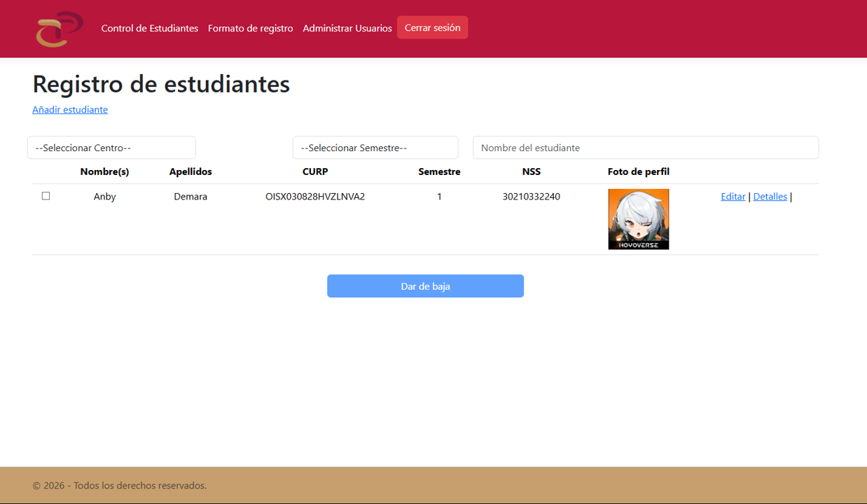Focus the Nombre del estudiante search field
867x504 pixels.
(646, 148)
